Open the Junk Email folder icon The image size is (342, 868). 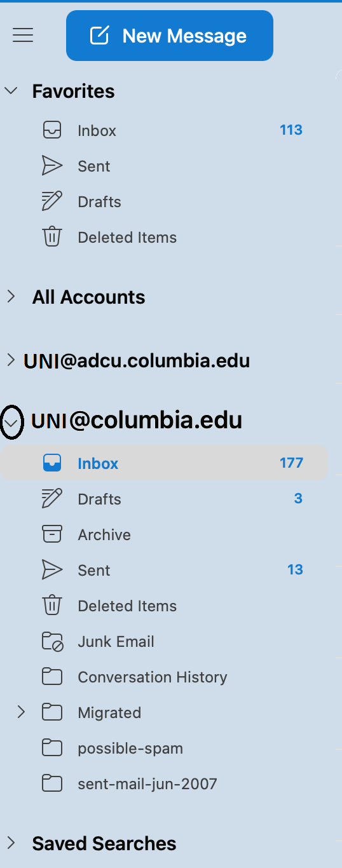(53, 641)
